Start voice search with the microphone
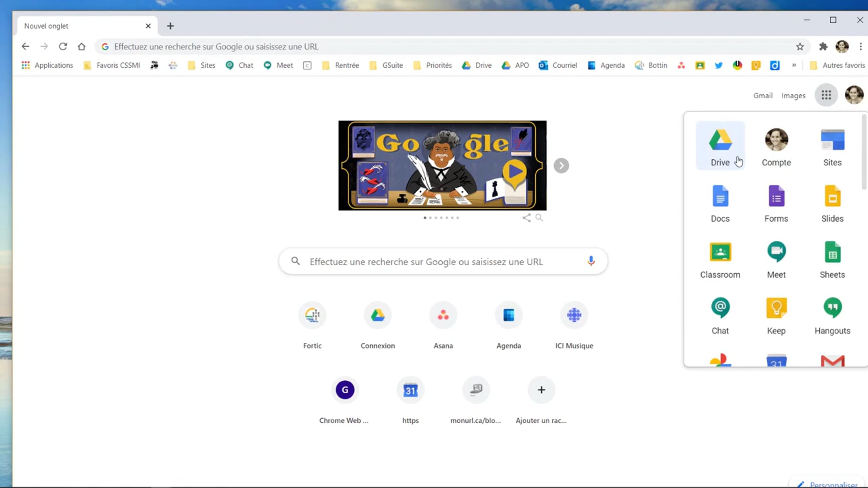868x488 pixels. [x=591, y=261]
